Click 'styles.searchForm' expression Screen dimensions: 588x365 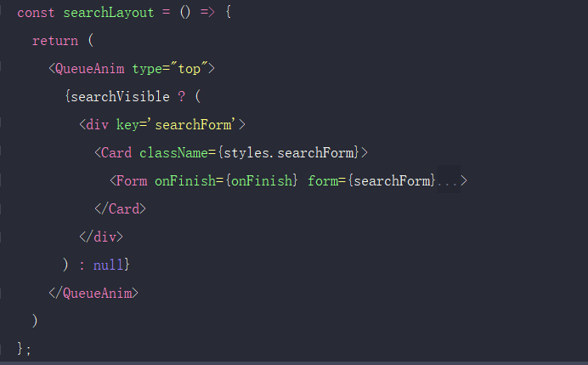coord(289,153)
